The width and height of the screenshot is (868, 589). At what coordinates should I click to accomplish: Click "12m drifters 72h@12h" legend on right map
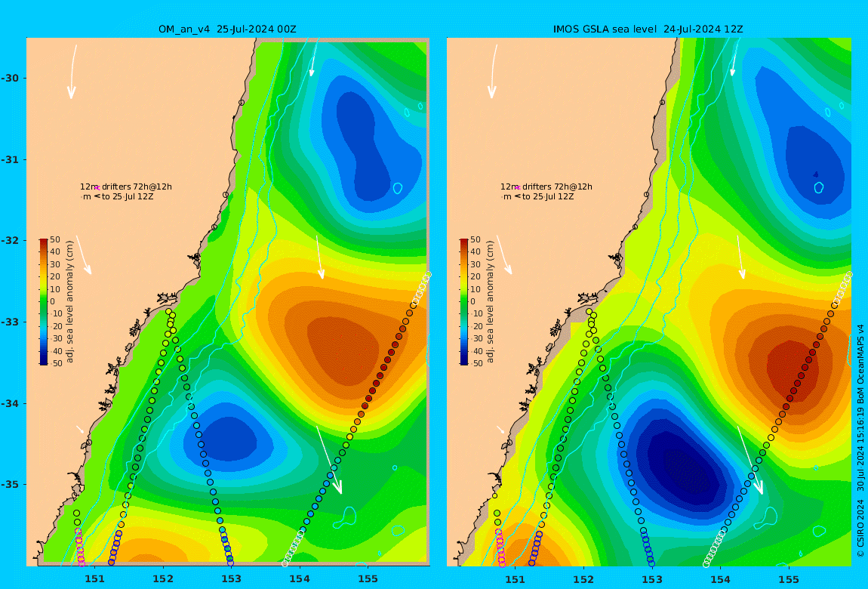(x=546, y=187)
